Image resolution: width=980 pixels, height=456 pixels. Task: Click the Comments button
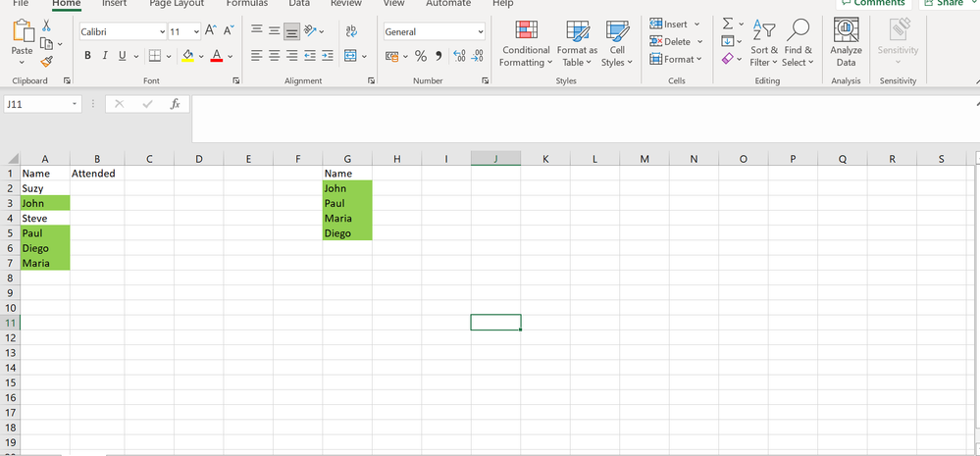tap(873, 3)
